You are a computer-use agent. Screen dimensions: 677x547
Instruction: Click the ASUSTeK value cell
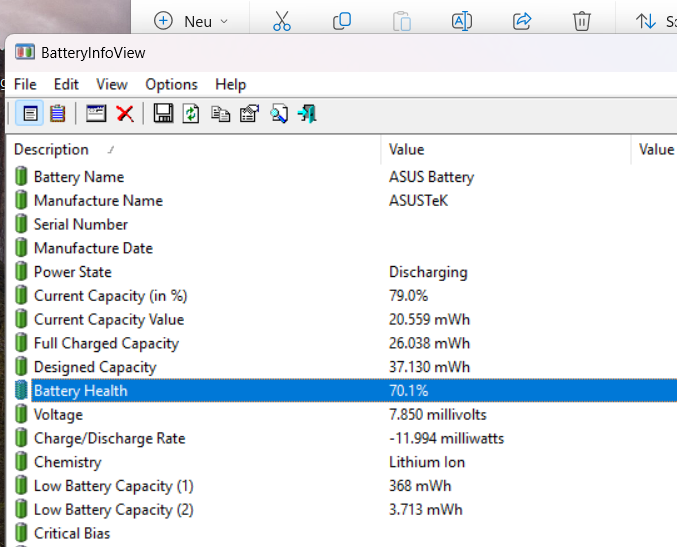418,200
